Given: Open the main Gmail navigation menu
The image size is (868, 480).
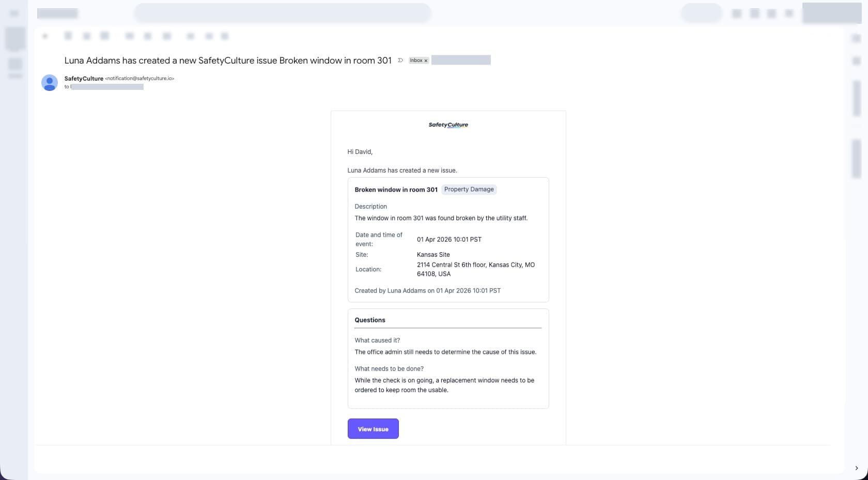Looking at the screenshot, I should (14, 13).
